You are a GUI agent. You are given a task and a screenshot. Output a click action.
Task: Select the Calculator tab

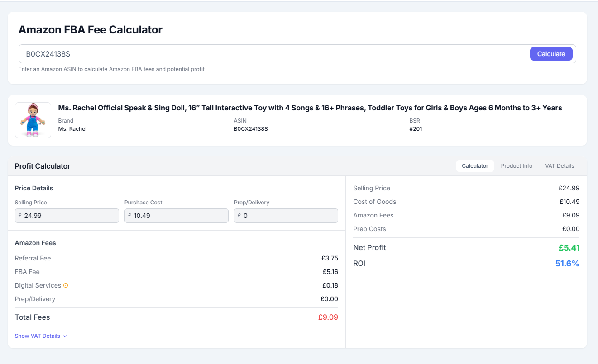tap(475, 166)
